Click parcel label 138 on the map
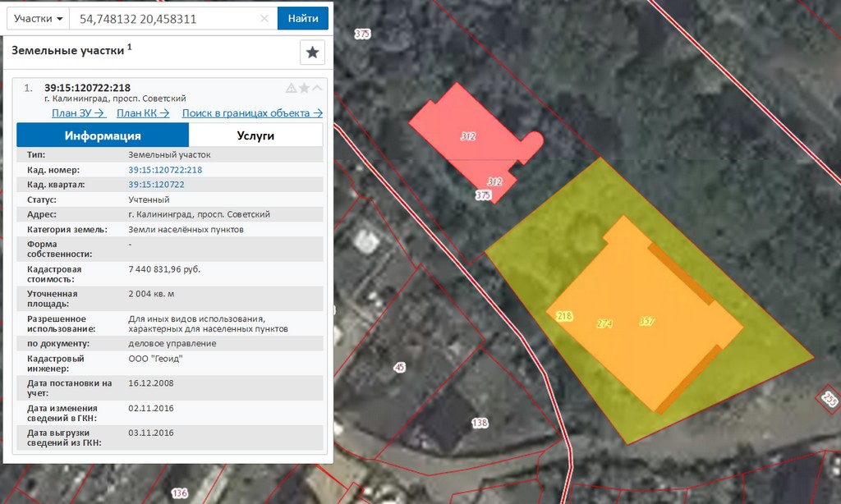The image size is (841, 504). [x=480, y=423]
